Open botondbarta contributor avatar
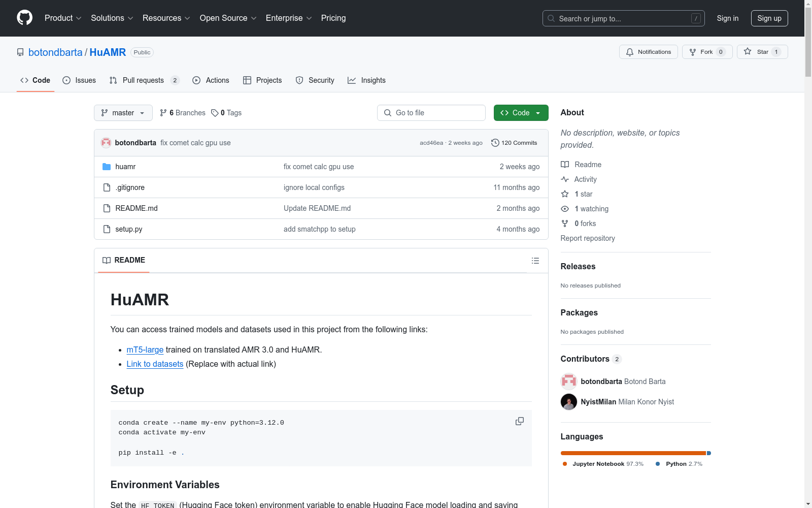The width and height of the screenshot is (812, 508). (569, 382)
